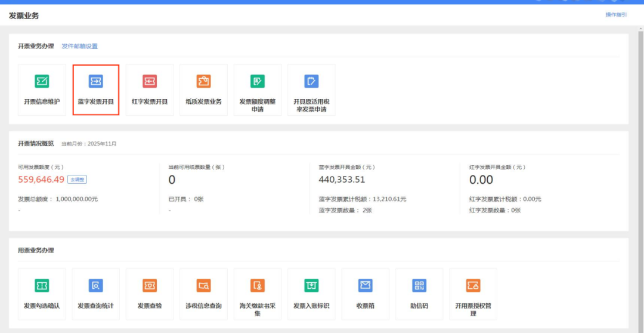This screenshot has width=644, height=333.
Task: Open 开具原适用税率发票申请 tile
Action: (x=311, y=90)
